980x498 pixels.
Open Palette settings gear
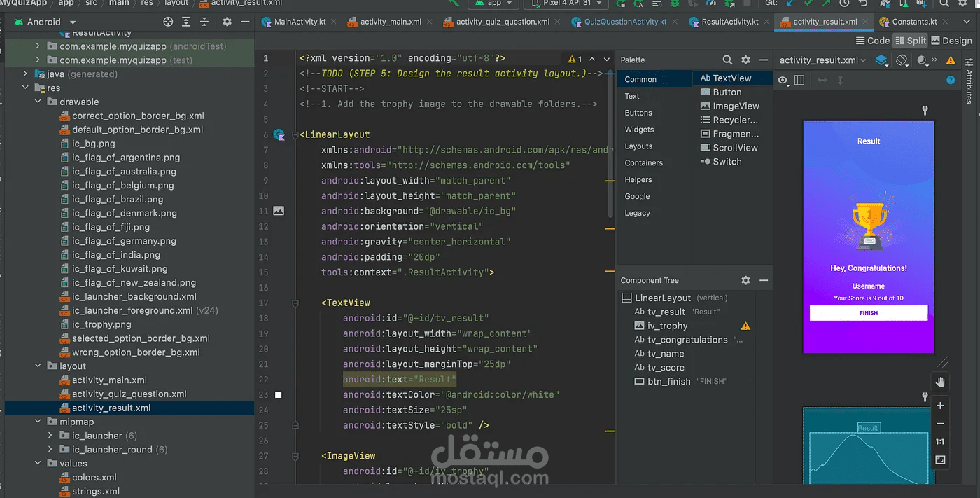pos(745,60)
